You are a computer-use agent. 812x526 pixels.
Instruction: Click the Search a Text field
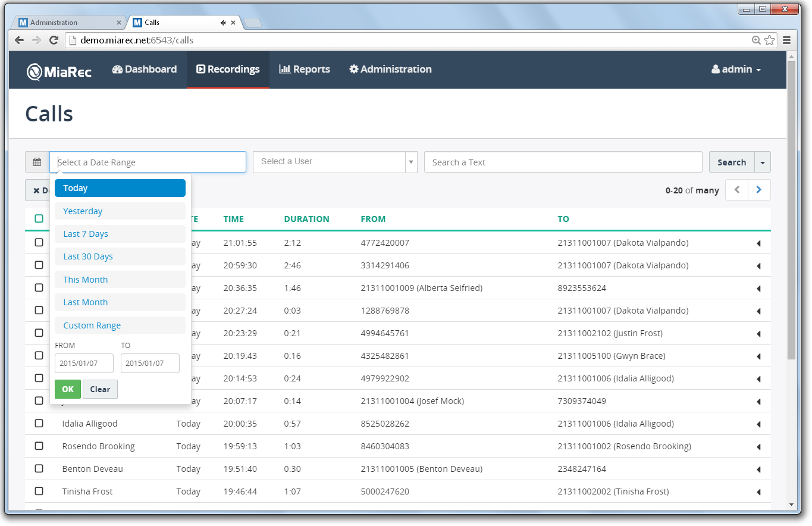tap(563, 162)
